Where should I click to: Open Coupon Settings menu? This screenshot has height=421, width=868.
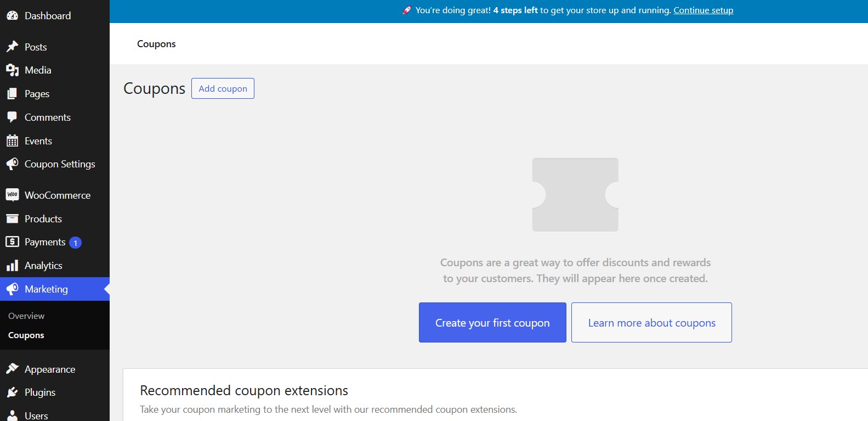[x=55, y=164]
